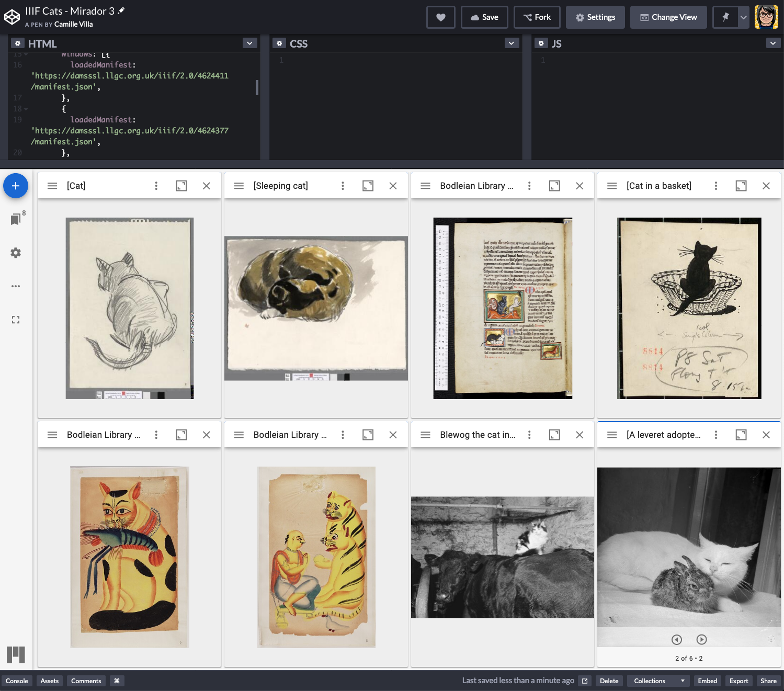
Task: Open the Assets panel
Action: tap(50, 681)
